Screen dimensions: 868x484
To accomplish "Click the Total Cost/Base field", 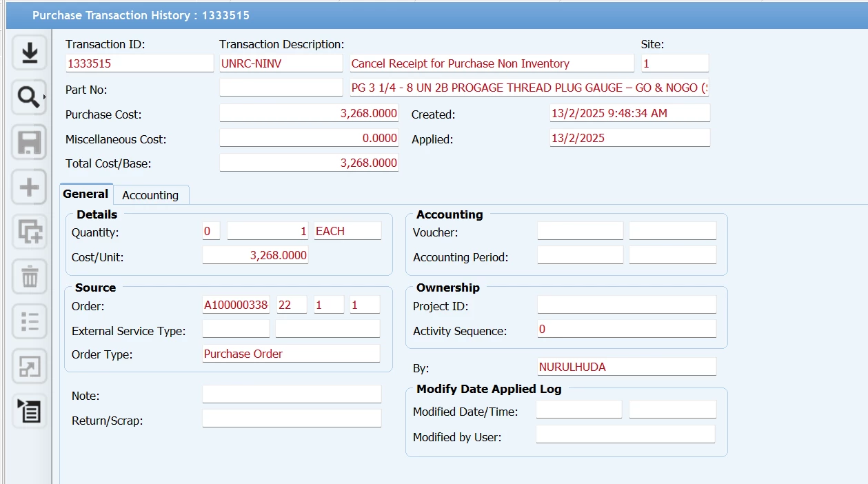I will (x=309, y=163).
